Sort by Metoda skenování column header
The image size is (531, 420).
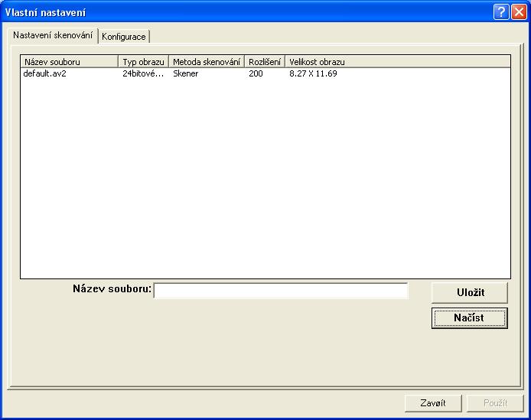coord(207,62)
